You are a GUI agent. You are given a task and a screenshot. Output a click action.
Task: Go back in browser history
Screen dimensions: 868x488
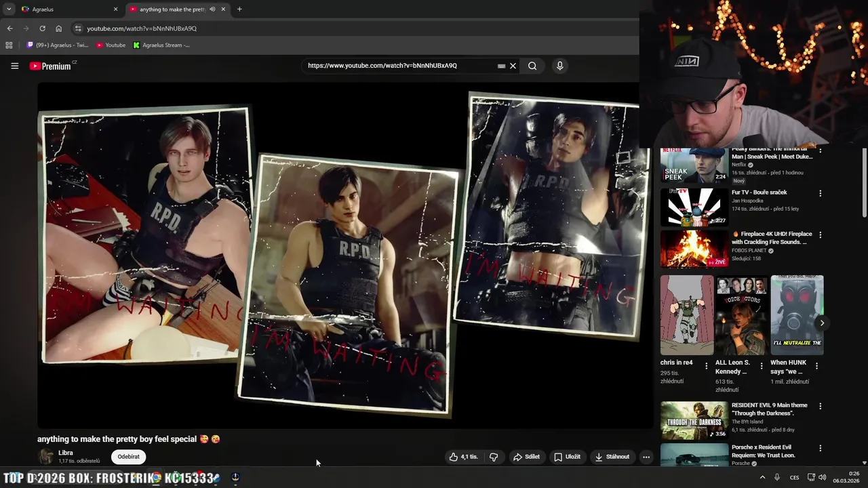click(9, 28)
